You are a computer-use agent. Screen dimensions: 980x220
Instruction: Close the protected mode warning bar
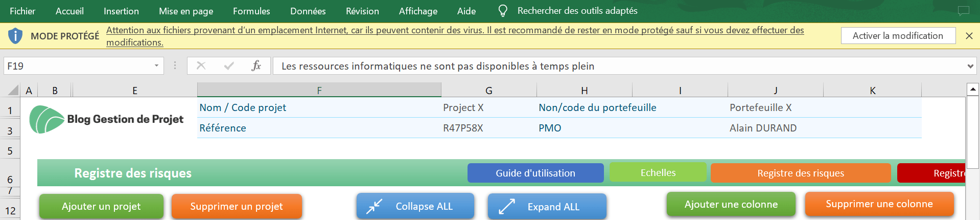tap(969, 36)
